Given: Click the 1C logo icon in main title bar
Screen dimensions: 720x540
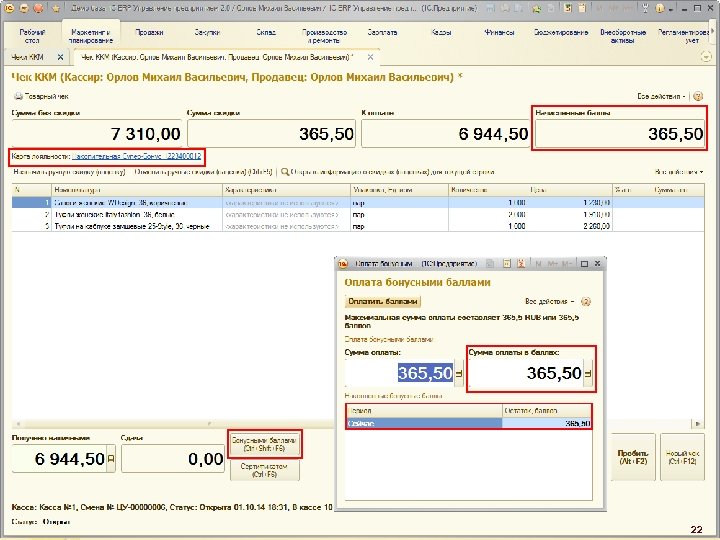Looking at the screenshot, I should [10, 7].
